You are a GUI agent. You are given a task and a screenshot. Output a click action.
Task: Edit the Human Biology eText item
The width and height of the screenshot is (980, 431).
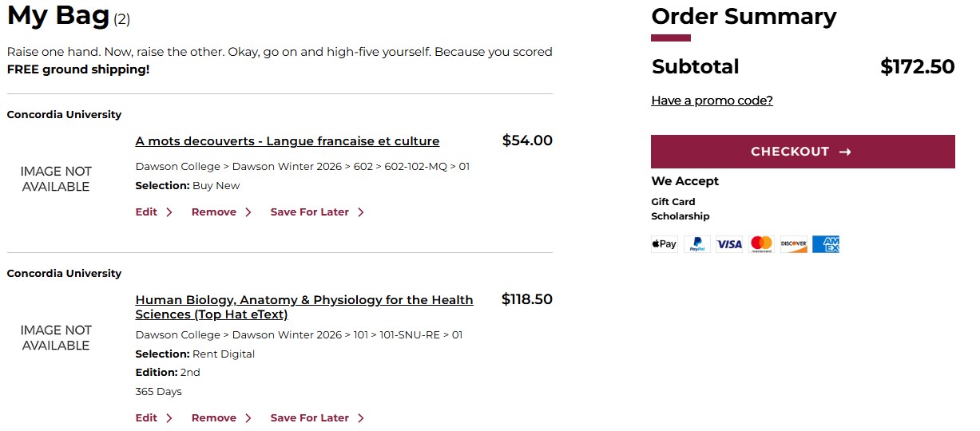[147, 418]
